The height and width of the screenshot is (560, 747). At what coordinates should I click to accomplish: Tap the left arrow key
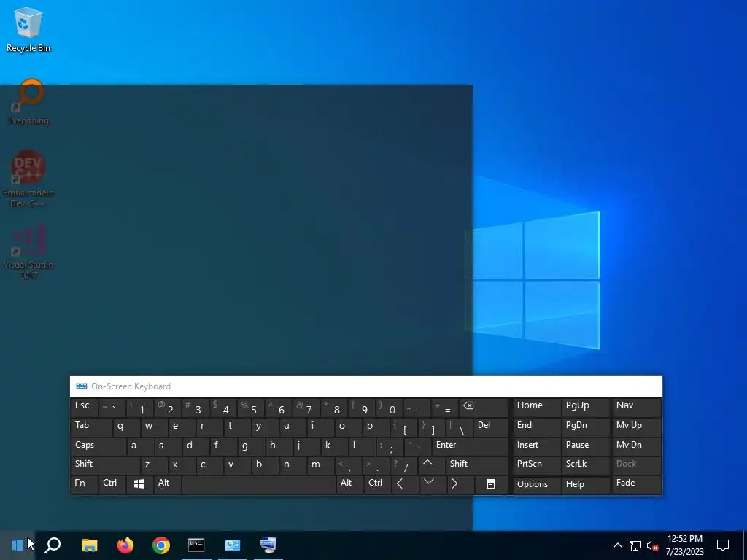pyautogui.click(x=405, y=484)
